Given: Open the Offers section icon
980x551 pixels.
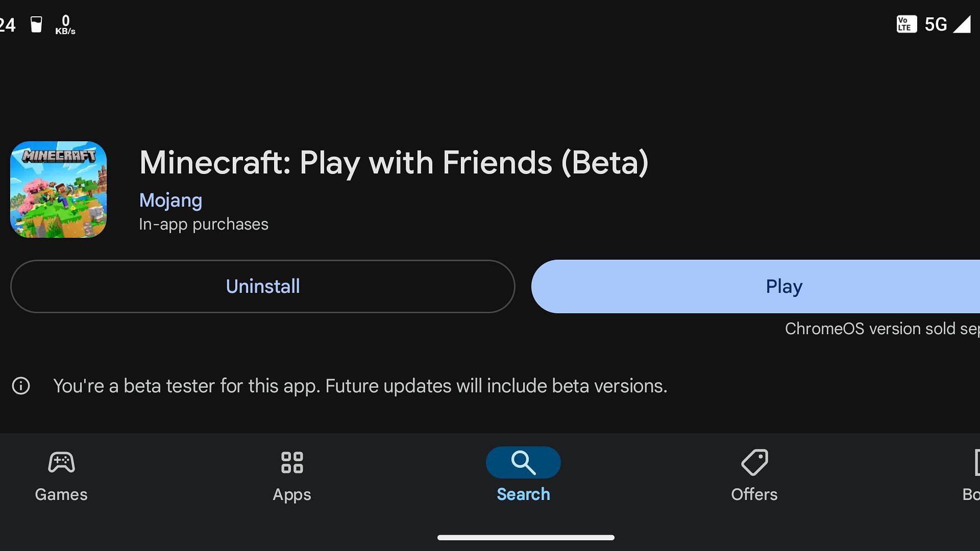Looking at the screenshot, I should coord(754,462).
